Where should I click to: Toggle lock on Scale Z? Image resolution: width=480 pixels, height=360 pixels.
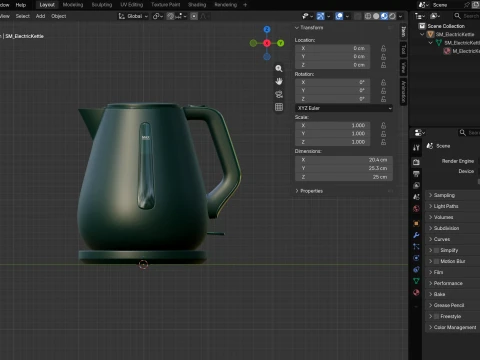(x=383, y=142)
